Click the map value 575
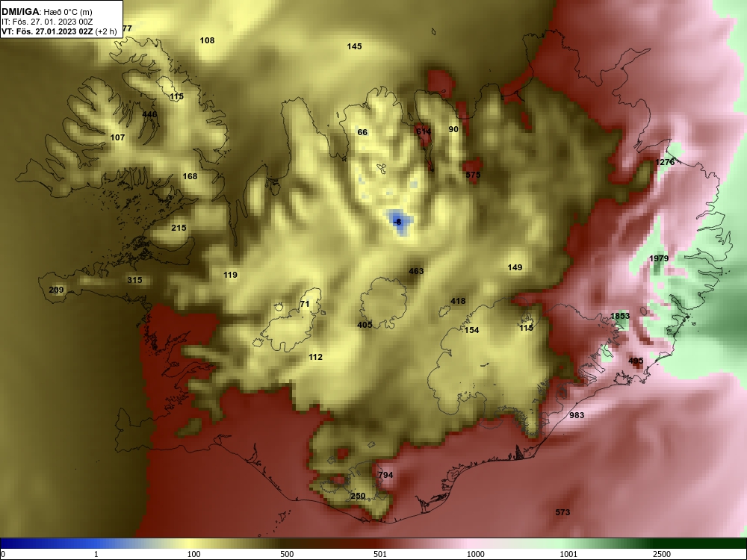This screenshot has width=747, height=560. click(x=473, y=175)
